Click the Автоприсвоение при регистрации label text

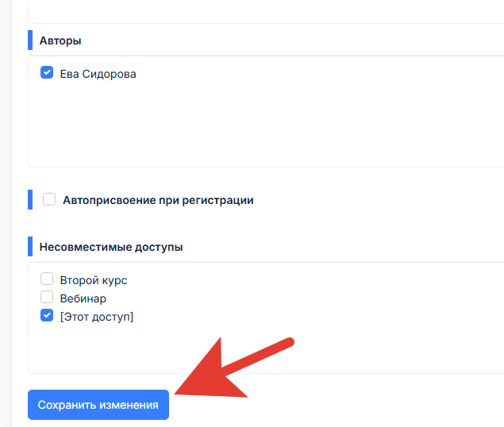click(158, 200)
